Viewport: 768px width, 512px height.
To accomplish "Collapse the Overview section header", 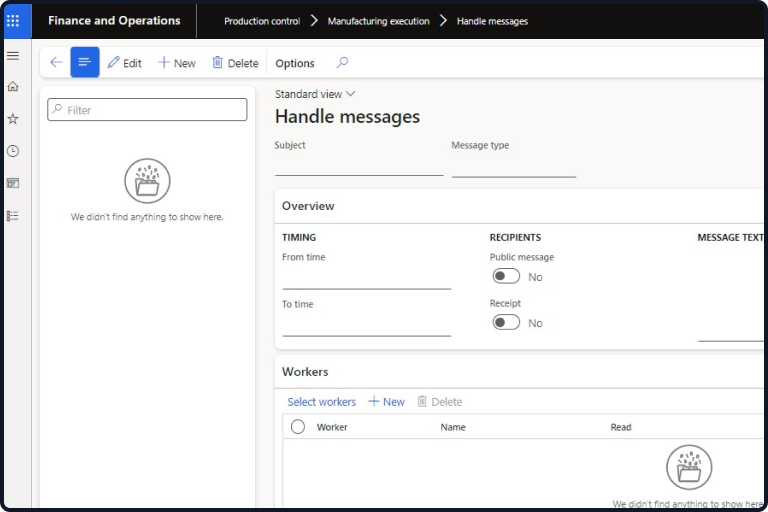I will pos(519,206).
